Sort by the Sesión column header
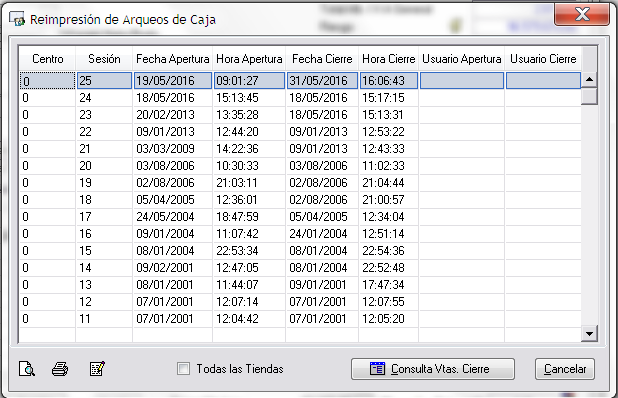618x398 pixels. 104,59
